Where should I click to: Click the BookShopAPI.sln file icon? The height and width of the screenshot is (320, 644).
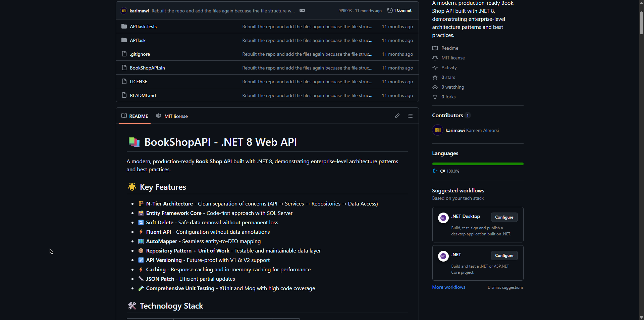[124, 67]
